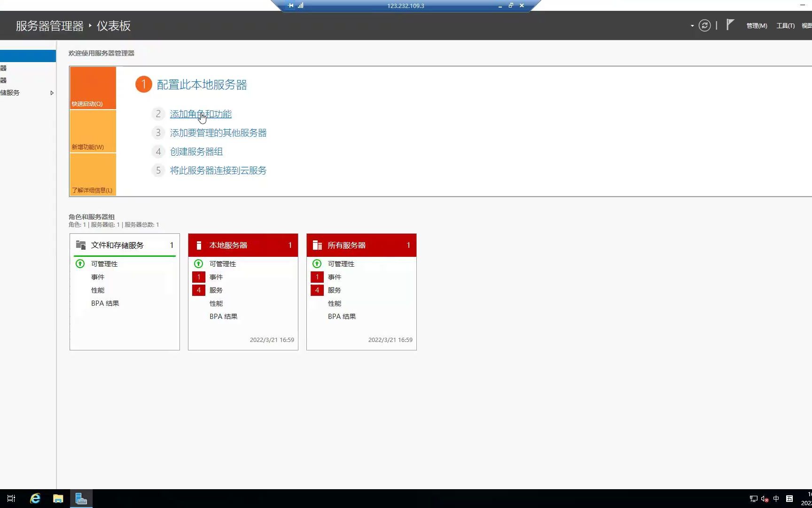Click the Server Manager taskbar icon
The image size is (812, 508).
(81, 498)
